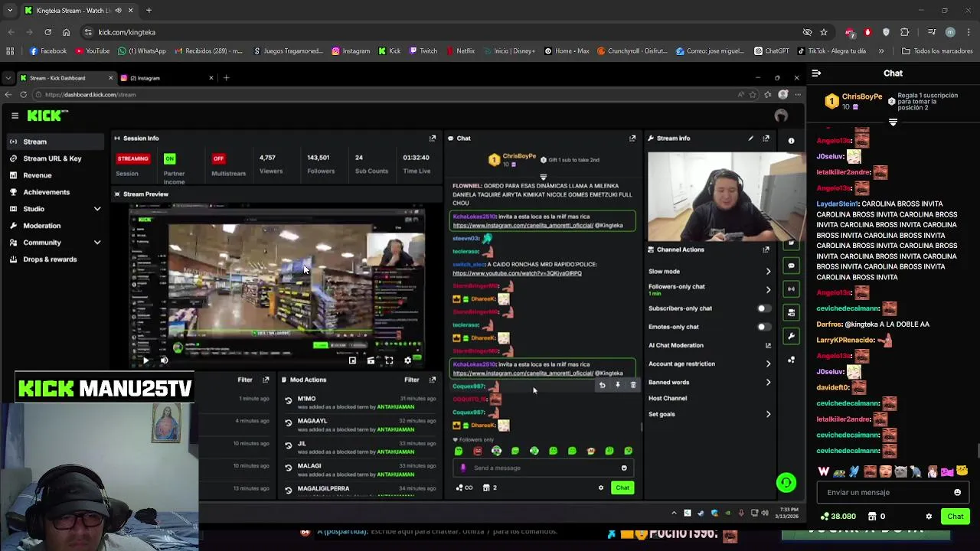The image size is (980, 551).
Task: Open emoji picker in dashboard message box
Action: [x=624, y=468]
